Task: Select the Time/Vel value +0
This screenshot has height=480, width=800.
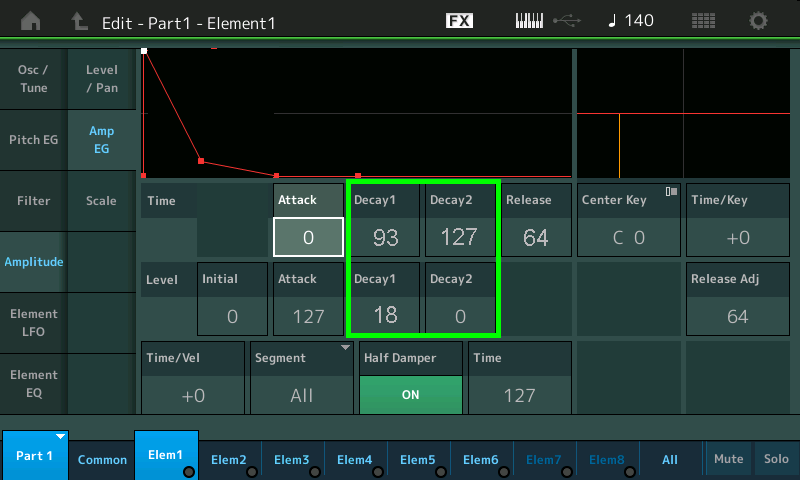Action: tap(193, 395)
